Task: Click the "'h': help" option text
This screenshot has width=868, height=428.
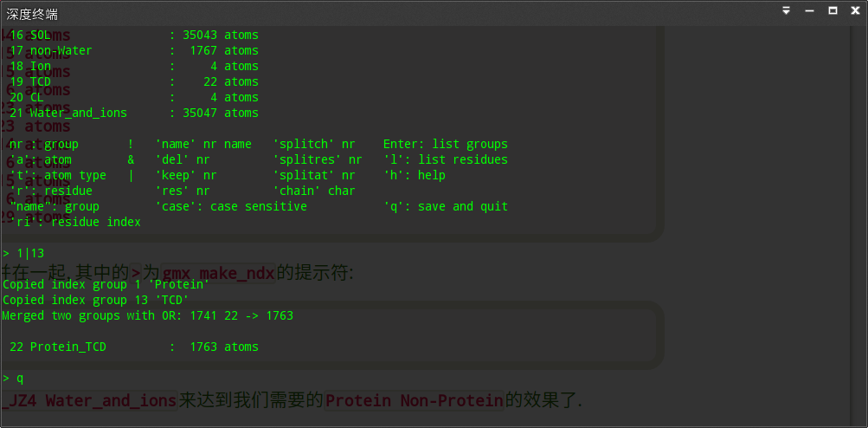Action: [x=415, y=175]
